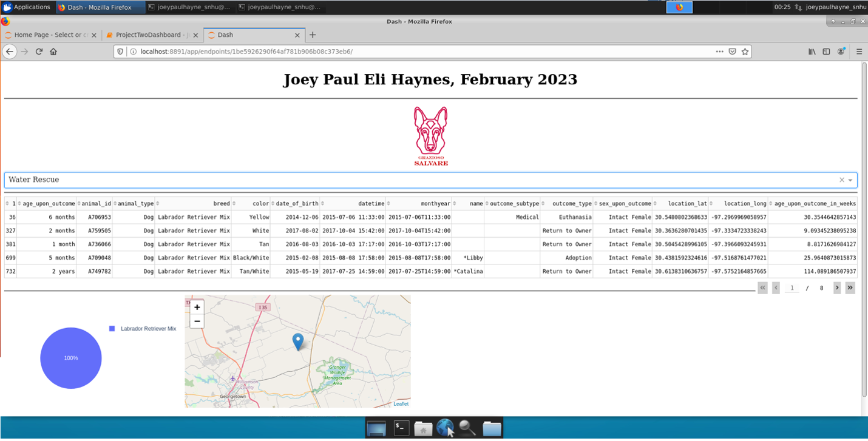
Task: Open the toolbar overflow ellipsis menu
Action: (x=719, y=51)
